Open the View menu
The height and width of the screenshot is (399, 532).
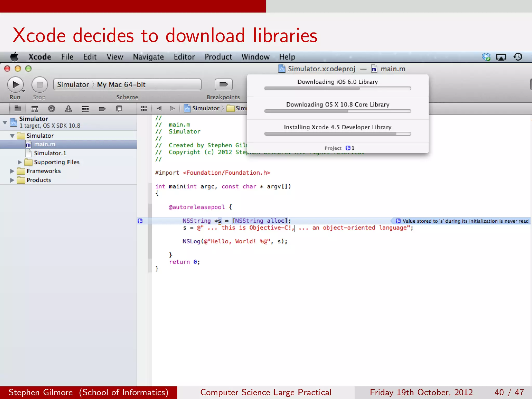coord(115,57)
